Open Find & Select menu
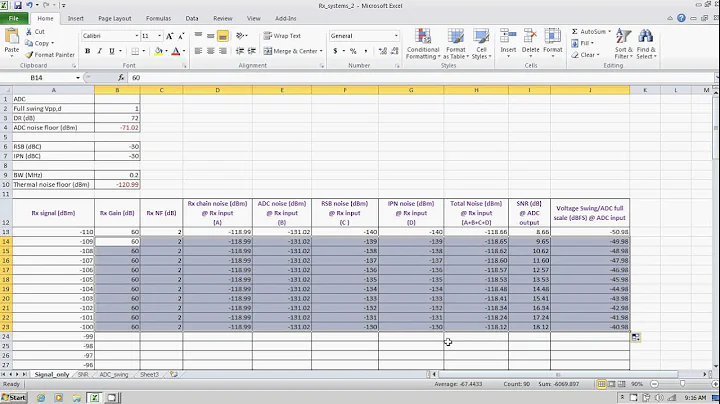Image resolution: width=720 pixels, height=404 pixels. coord(646,44)
